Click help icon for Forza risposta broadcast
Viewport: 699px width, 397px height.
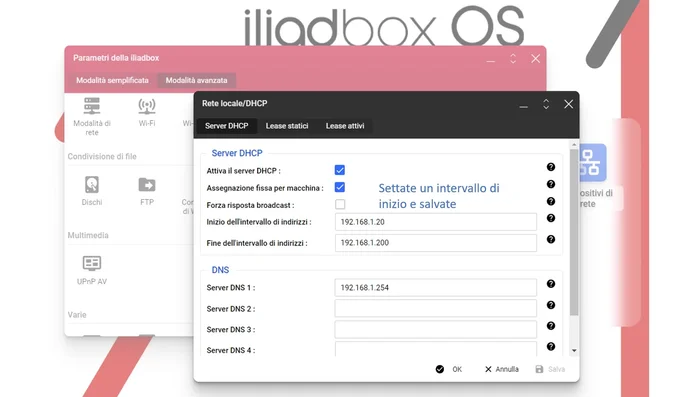coord(551,201)
